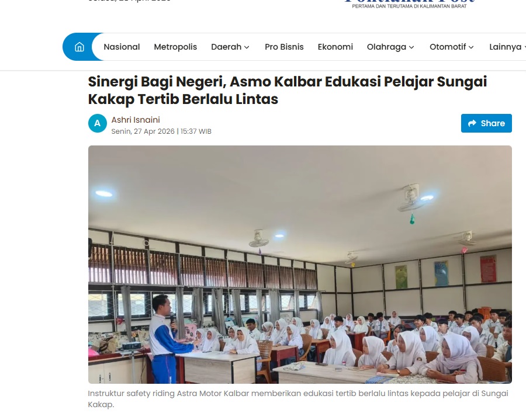
Task: Open the Metropolis section
Action: pos(175,47)
